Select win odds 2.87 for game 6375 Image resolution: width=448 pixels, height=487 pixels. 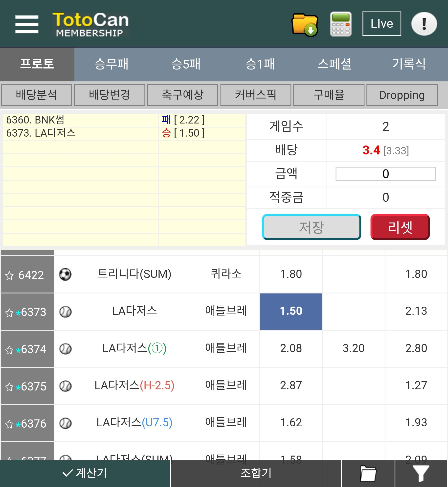pos(291,386)
